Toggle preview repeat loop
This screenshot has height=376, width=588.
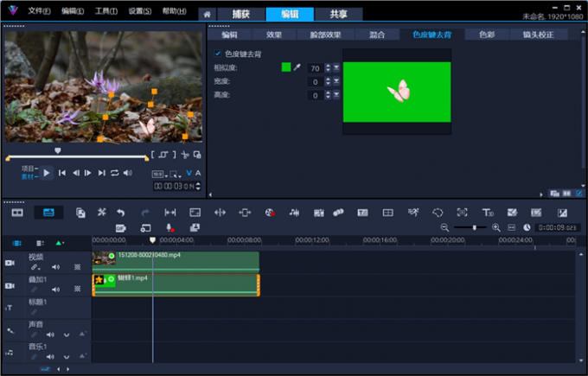(114, 173)
